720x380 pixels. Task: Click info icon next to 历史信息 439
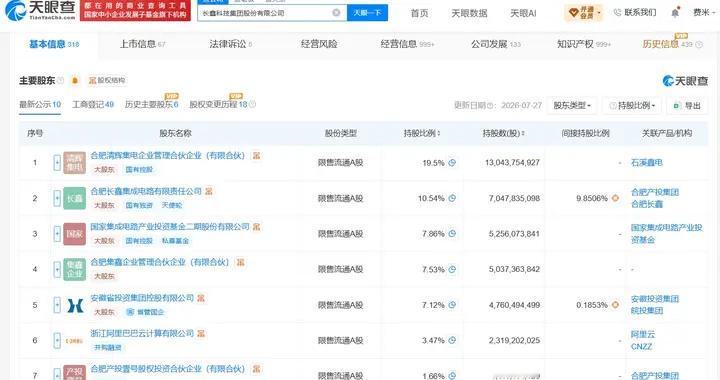[699, 45]
